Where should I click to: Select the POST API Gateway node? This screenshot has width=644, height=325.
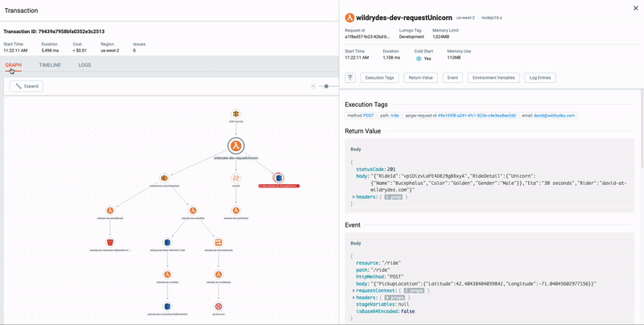click(236, 113)
